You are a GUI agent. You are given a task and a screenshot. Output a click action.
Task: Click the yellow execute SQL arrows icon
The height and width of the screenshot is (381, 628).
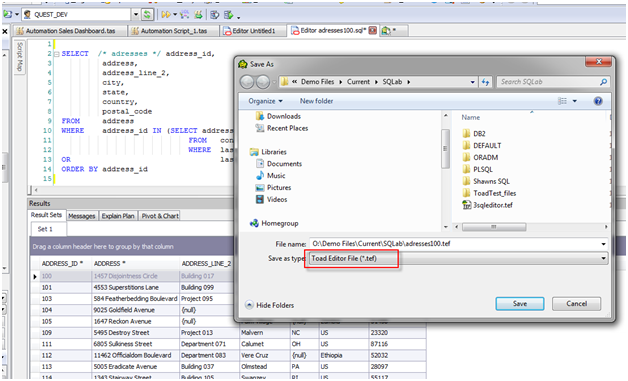pyautogui.click(x=166, y=15)
